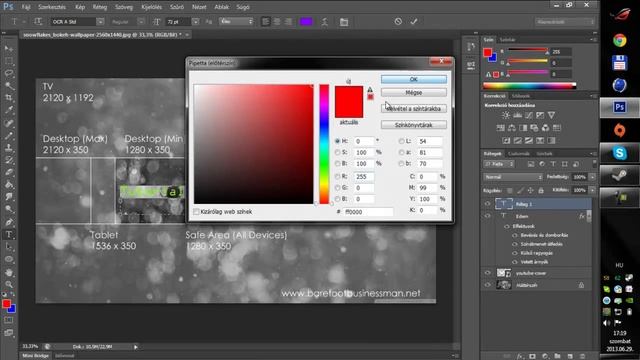Viewport: 640px width, 360px height.
Task: Select the Move tool
Action: (9, 49)
